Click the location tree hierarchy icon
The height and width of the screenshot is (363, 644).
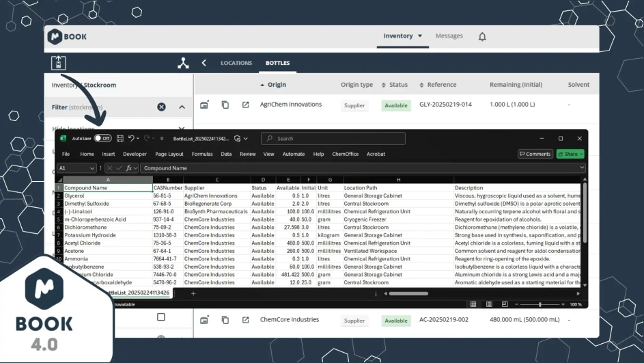[183, 63]
